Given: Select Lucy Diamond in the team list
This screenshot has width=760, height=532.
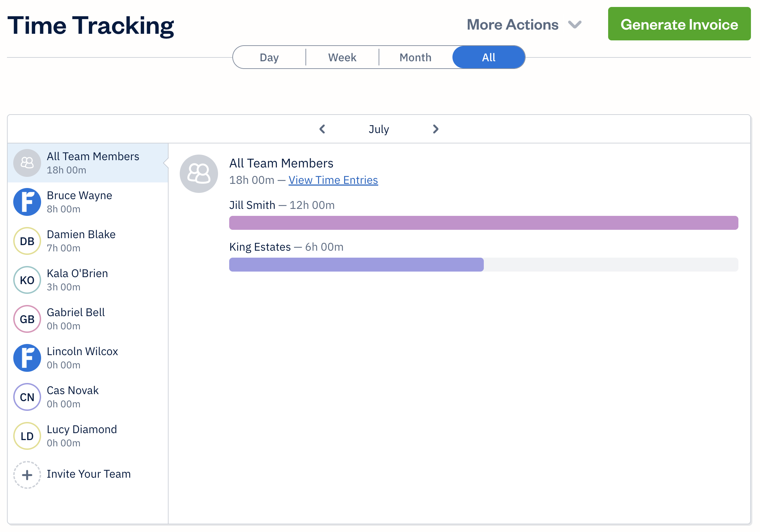Looking at the screenshot, I should click(88, 436).
